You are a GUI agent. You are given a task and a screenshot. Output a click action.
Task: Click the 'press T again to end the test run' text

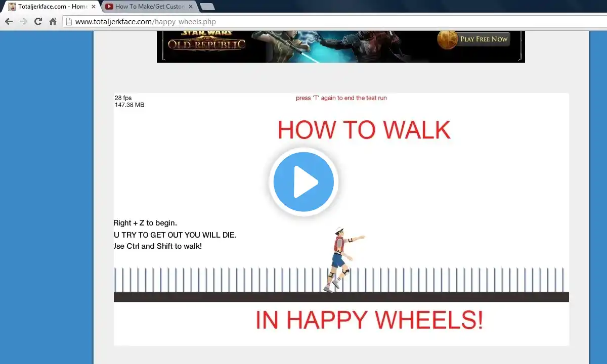pos(341,98)
